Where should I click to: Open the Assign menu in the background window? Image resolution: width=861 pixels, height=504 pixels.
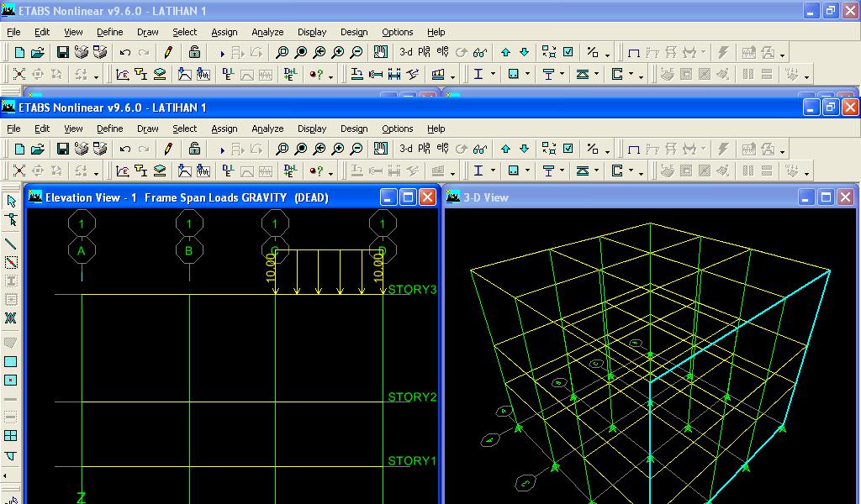224,32
